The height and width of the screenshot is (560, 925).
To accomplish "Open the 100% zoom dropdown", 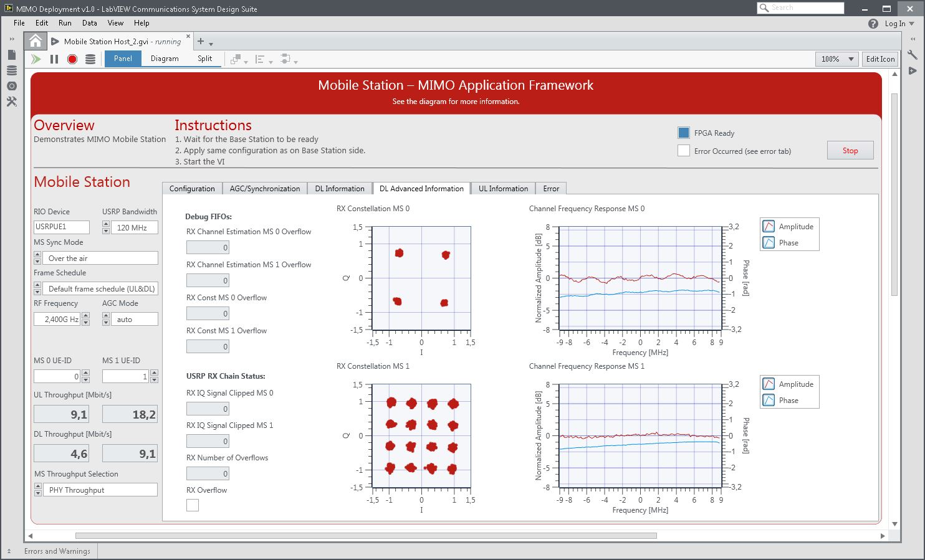I will click(x=836, y=59).
